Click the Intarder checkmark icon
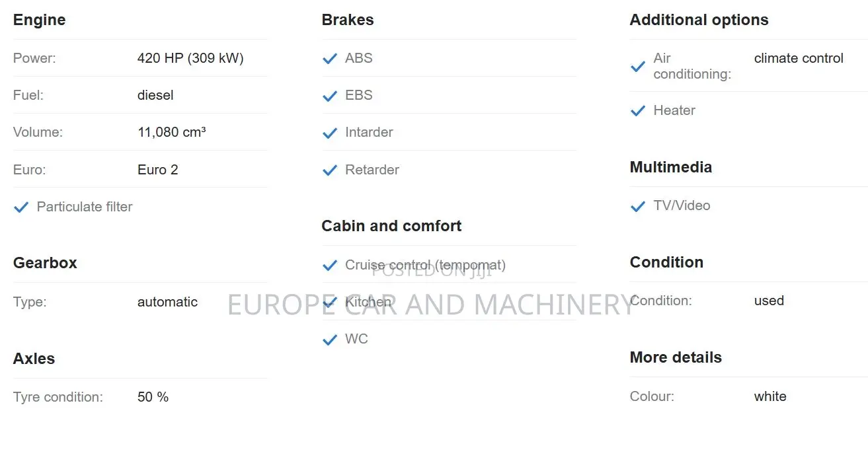 point(330,133)
